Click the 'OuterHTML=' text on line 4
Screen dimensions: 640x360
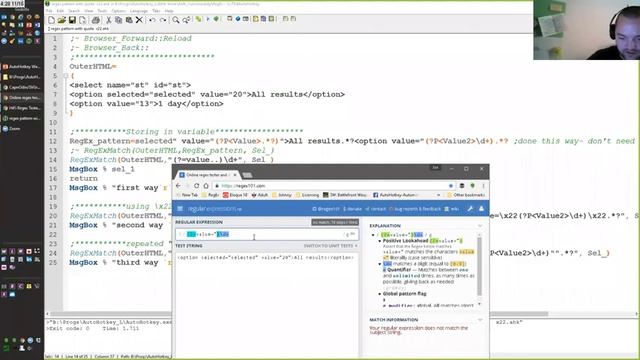[93, 66]
